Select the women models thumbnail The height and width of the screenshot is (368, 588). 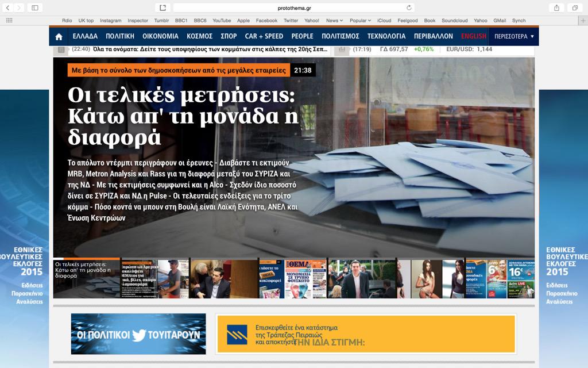[x=431, y=278]
